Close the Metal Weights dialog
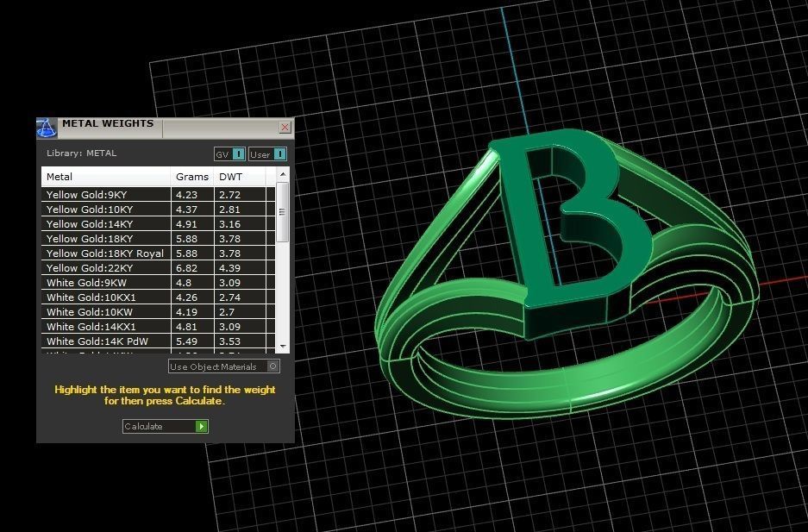Screen dimensions: 808x532 tap(285, 127)
